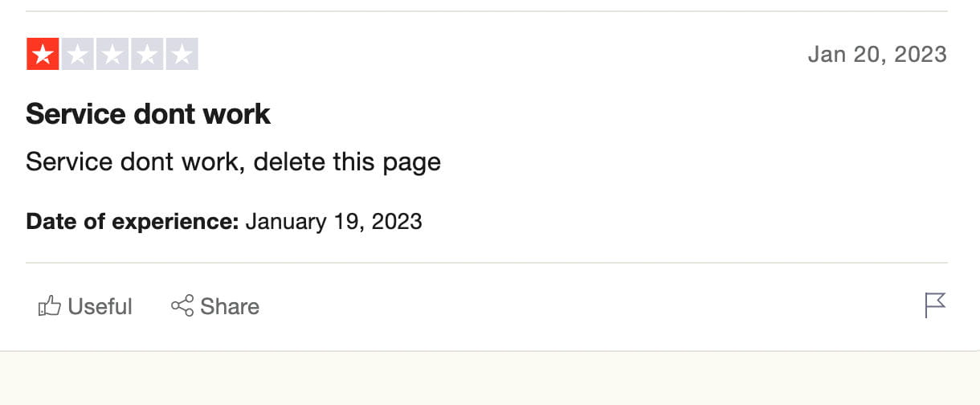Click the red first star in the rating
Image resolution: width=980 pixels, height=405 pixels.
(43, 55)
